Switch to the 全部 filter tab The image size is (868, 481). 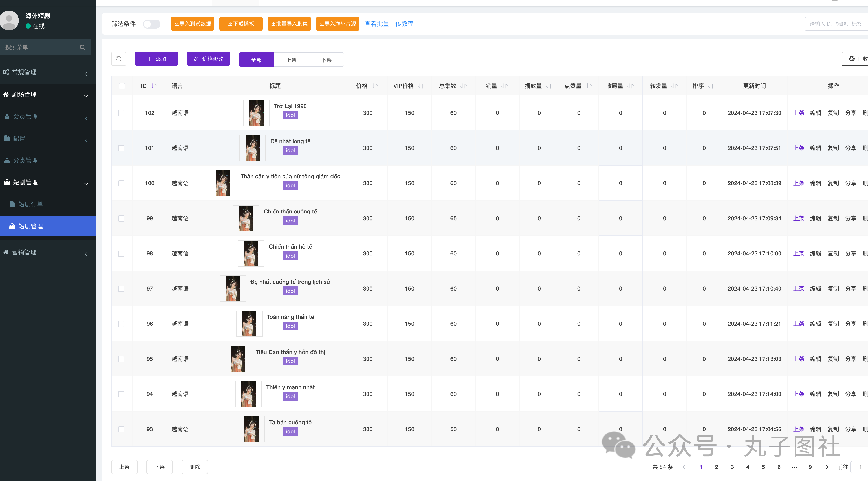[256, 60]
